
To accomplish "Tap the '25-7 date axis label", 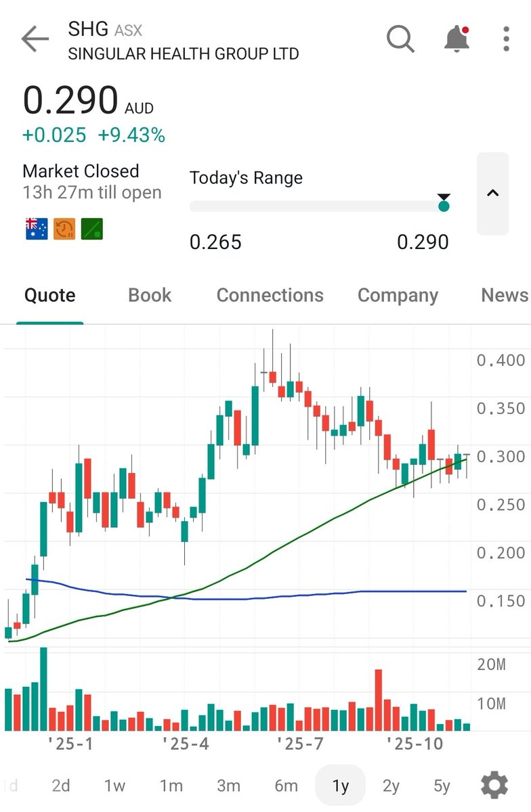I will (299, 744).
